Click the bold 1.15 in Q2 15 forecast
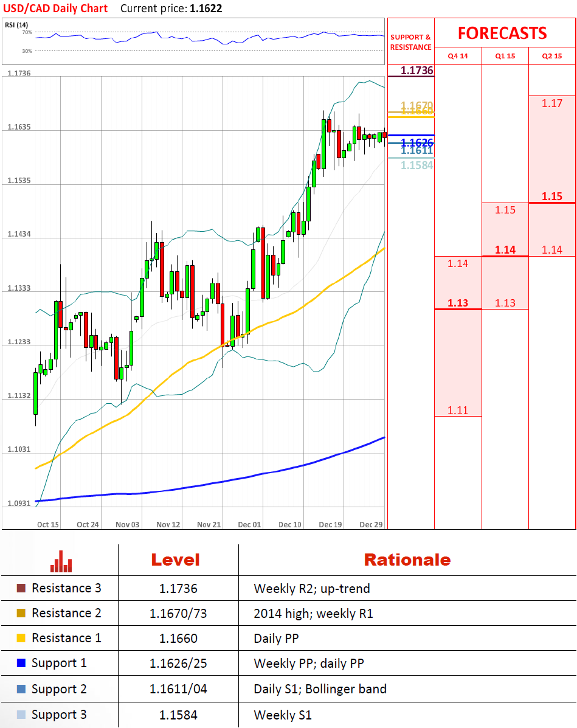577x728 pixels. [x=552, y=196]
